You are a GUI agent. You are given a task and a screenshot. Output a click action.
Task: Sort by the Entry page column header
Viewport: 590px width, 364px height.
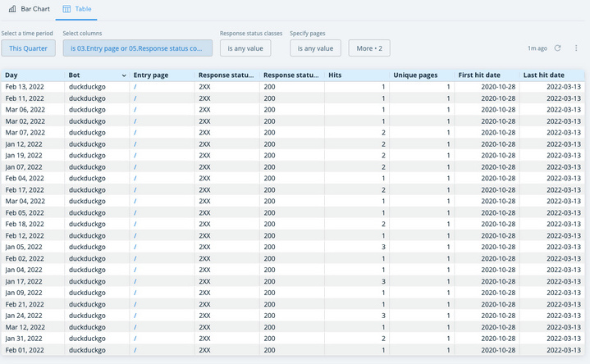(151, 75)
